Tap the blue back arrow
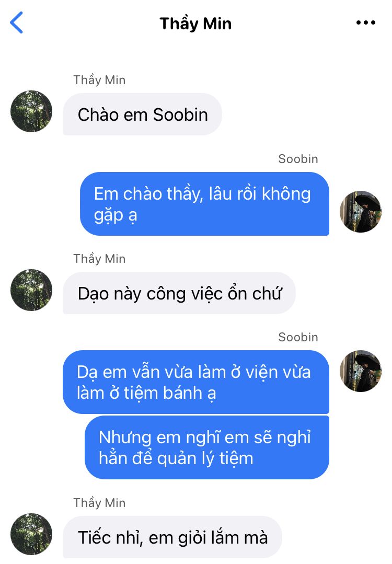 pyautogui.click(x=17, y=22)
